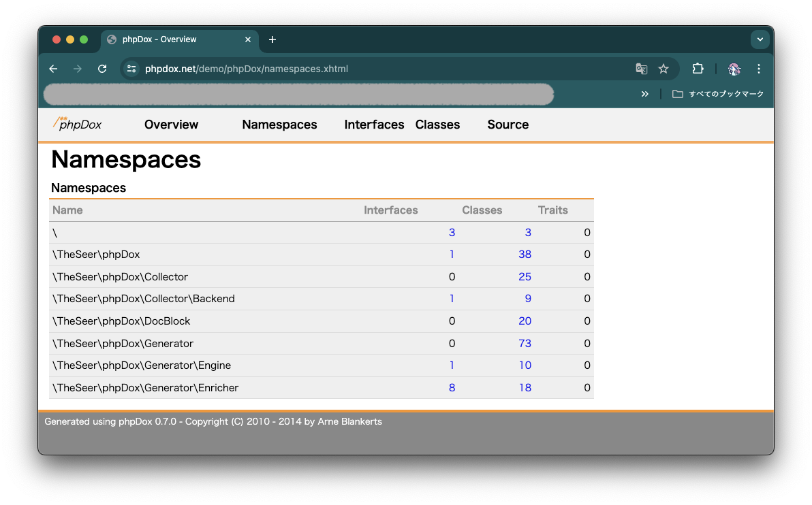Select the phpDox - Overview browser tab
Screen dimensions: 812x505
coord(178,39)
